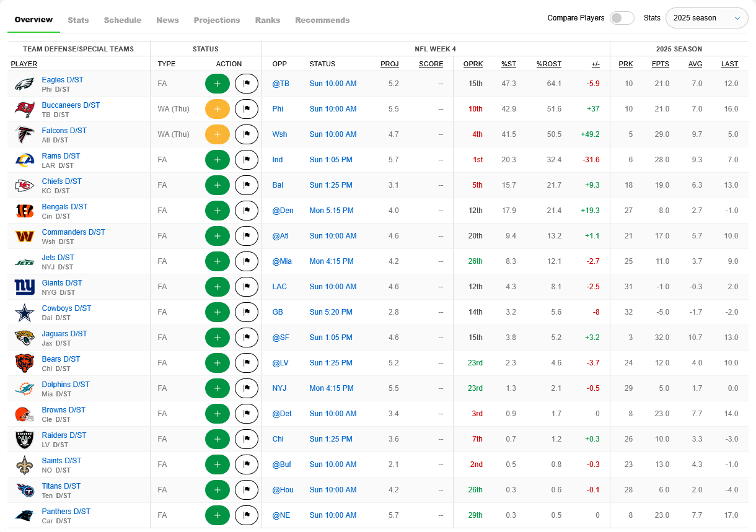Open Cowboys game Sun 5:20 PM link
This screenshot has height=532, width=756.
332,312
